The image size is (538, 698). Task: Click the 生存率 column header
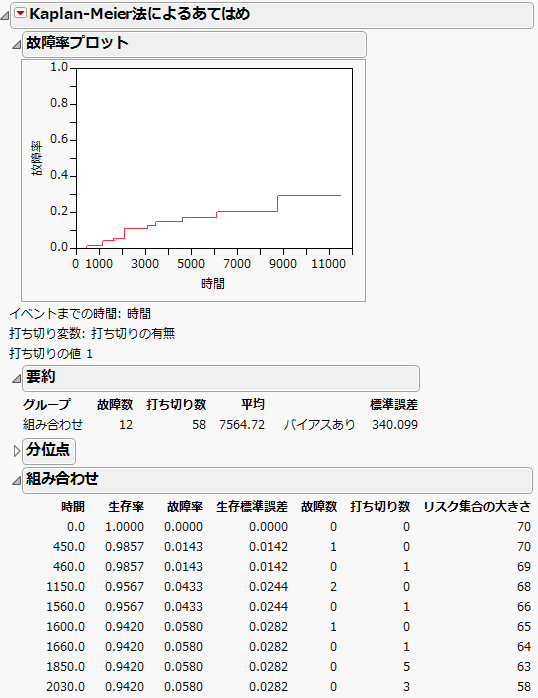point(126,506)
